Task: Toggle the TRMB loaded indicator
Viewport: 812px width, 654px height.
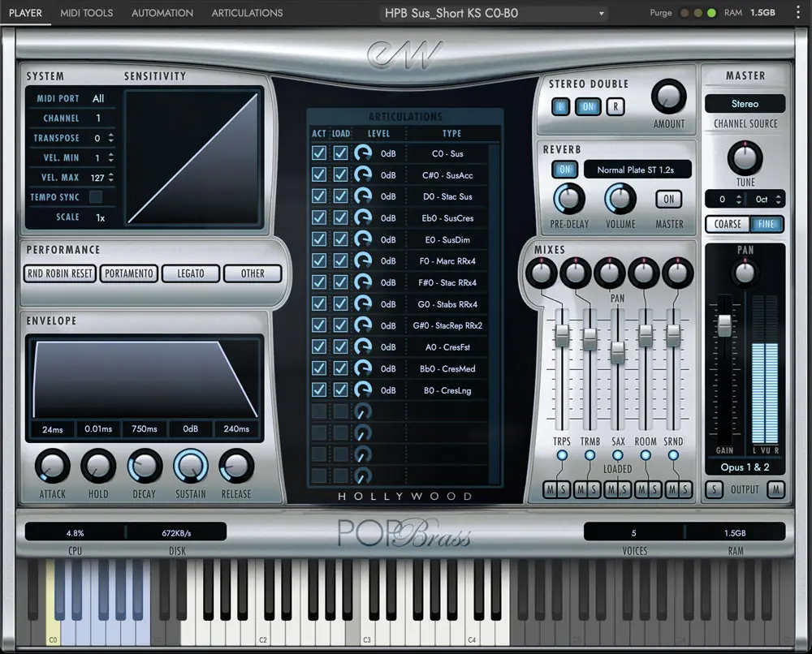Action: 590,455
